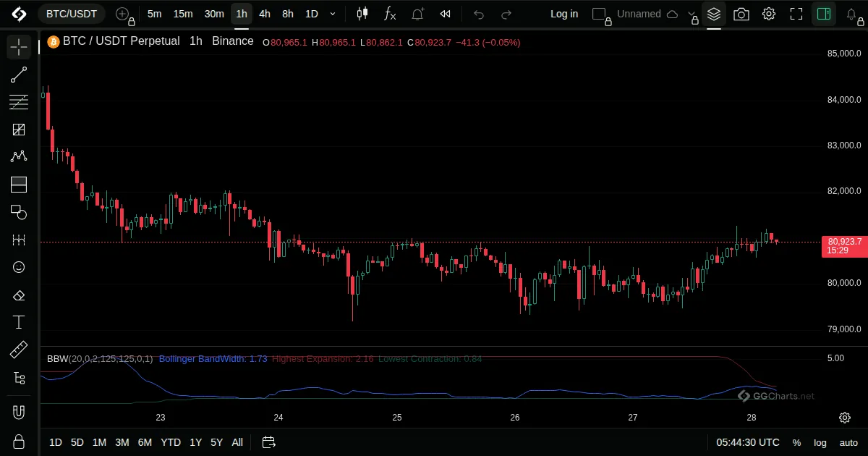This screenshot has height=456, width=868.
Task: Open the candlestick chart type selector
Action: [x=362, y=14]
